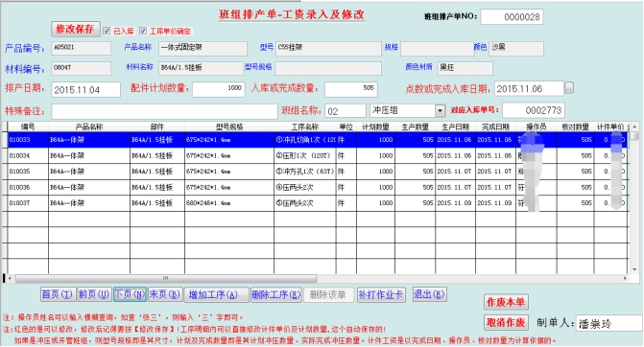Click the 补打作业卡 button
Viewport: 644px width, 347px height.
(x=381, y=295)
